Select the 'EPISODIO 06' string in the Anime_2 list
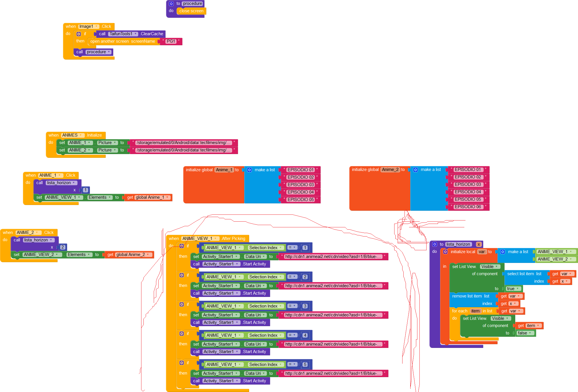The height and width of the screenshot is (392, 578). coord(468,207)
